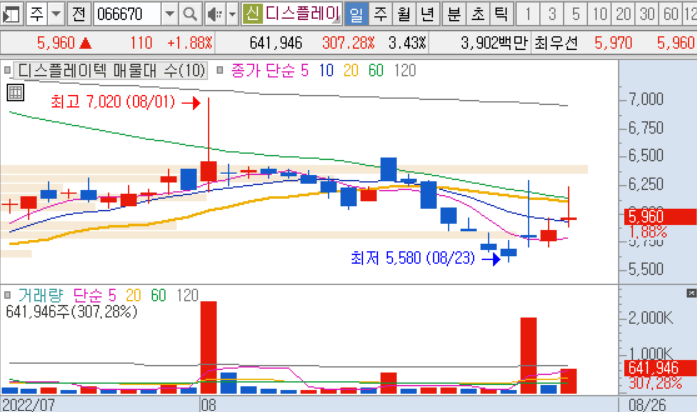The height and width of the screenshot is (412, 697).
Task: Toggle the 종가 단순 moving average marker
Action: 220,70
